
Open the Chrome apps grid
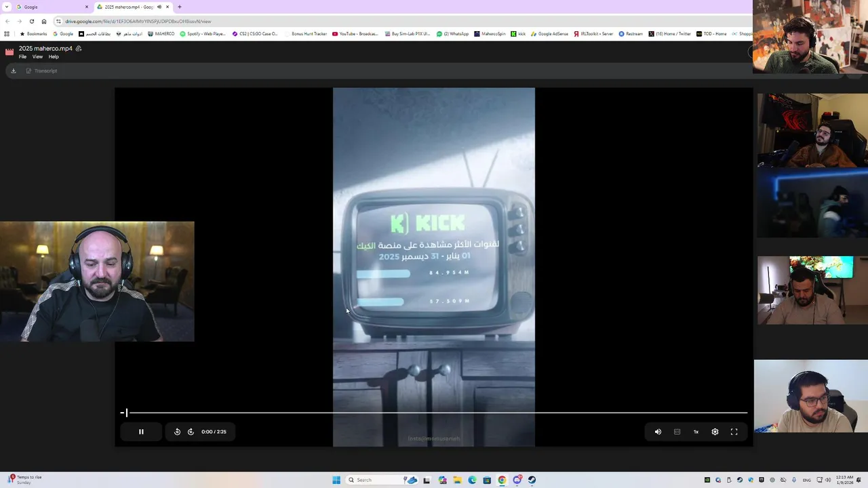pos(7,34)
